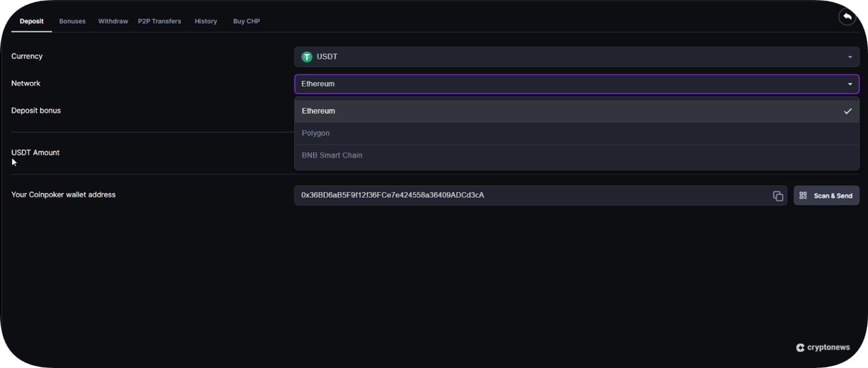The width and height of the screenshot is (868, 368).
Task: View the History tab
Action: click(206, 21)
